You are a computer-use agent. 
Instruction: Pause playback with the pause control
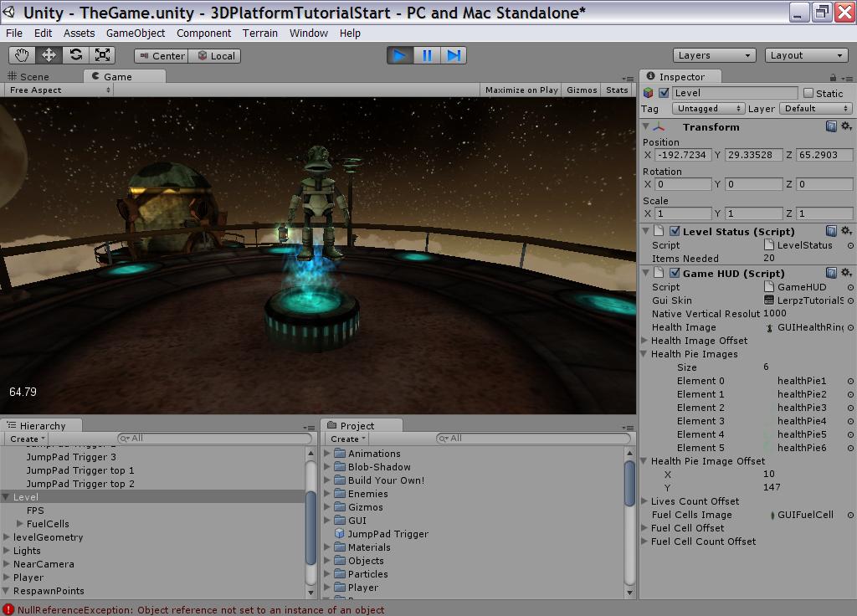428,54
